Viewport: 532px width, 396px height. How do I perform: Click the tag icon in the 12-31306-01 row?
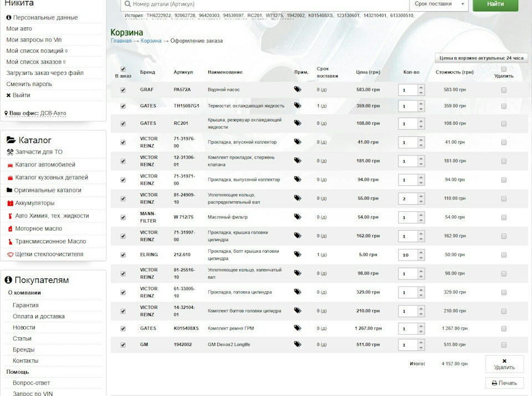click(298, 161)
